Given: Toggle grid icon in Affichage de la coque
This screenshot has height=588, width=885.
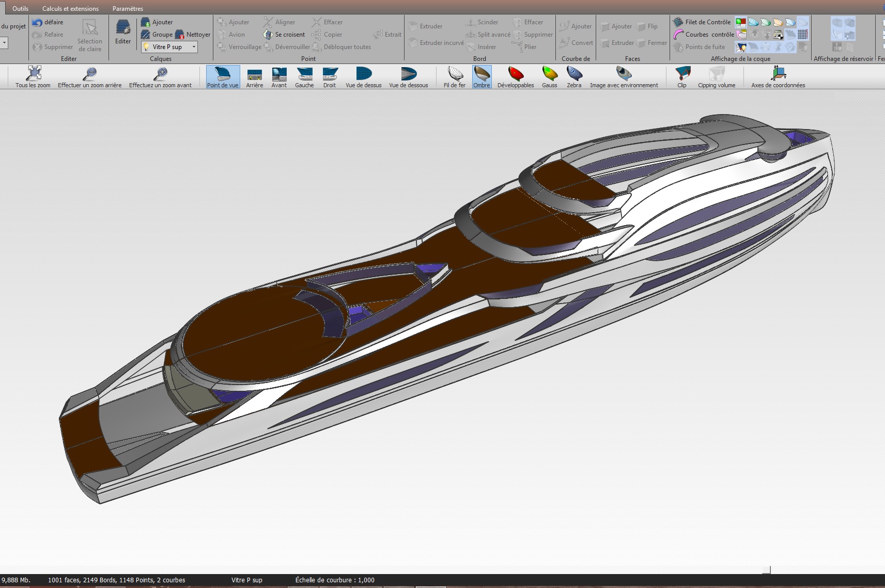Looking at the screenshot, I should (x=803, y=35).
